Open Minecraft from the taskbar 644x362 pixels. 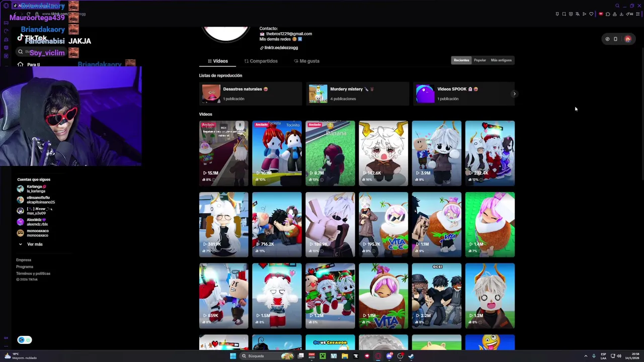point(323,356)
